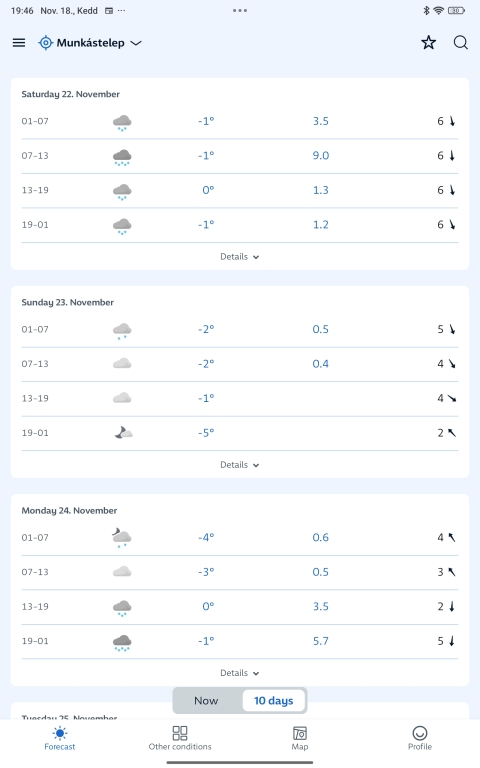The height and width of the screenshot is (768, 480).
Task: Select Saturday 07-13 forecast row
Action: (x=240, y=156)
